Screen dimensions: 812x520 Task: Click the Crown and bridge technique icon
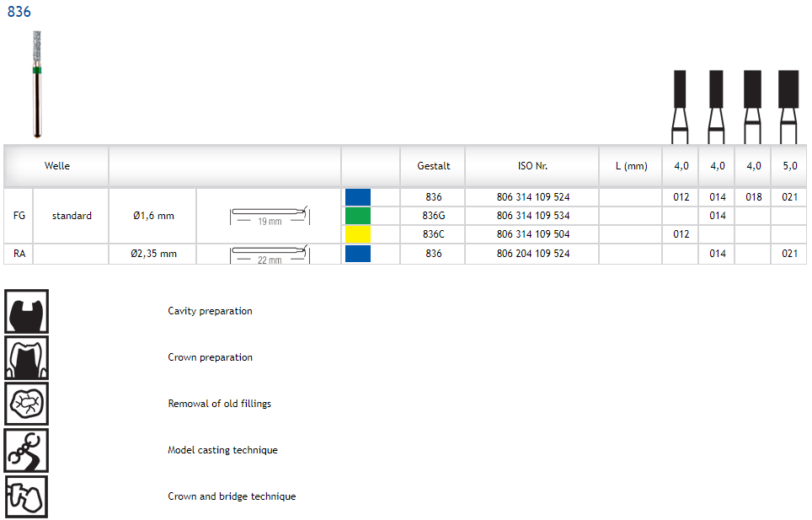(27, 496)
